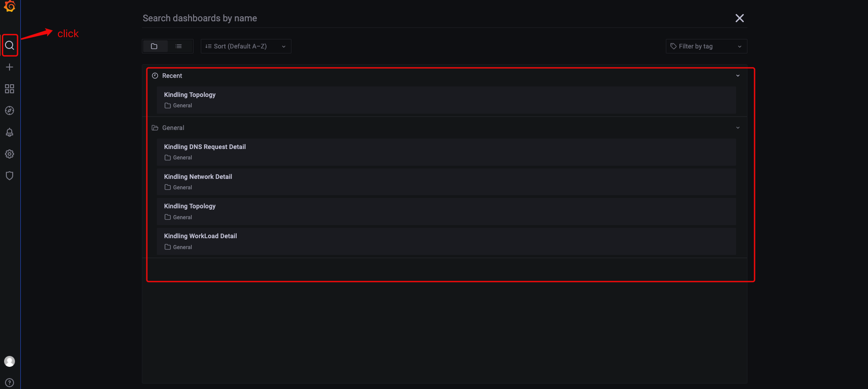Collapse the Recent section
The width and height of the screenshot is (868, 389).
tap(737, 76)
